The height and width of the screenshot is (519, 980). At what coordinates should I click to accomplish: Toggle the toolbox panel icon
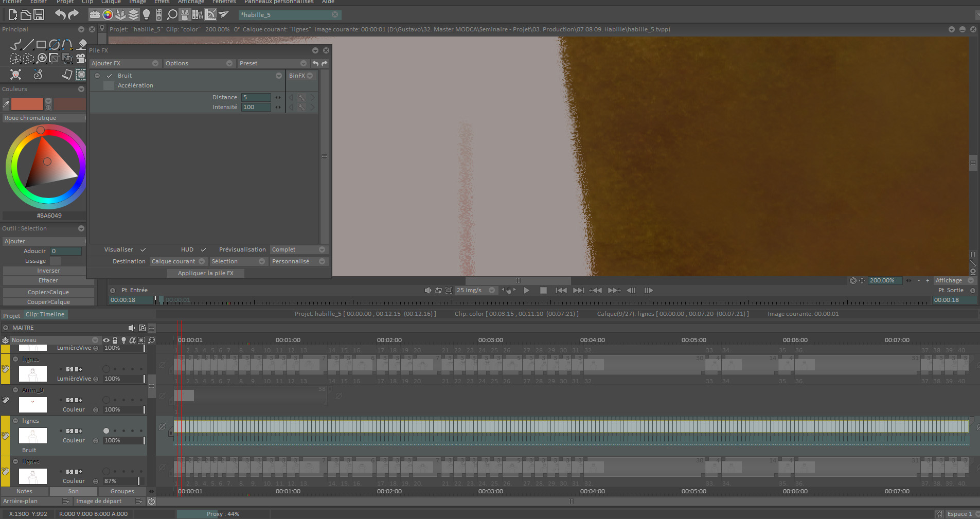coord(95,15)
